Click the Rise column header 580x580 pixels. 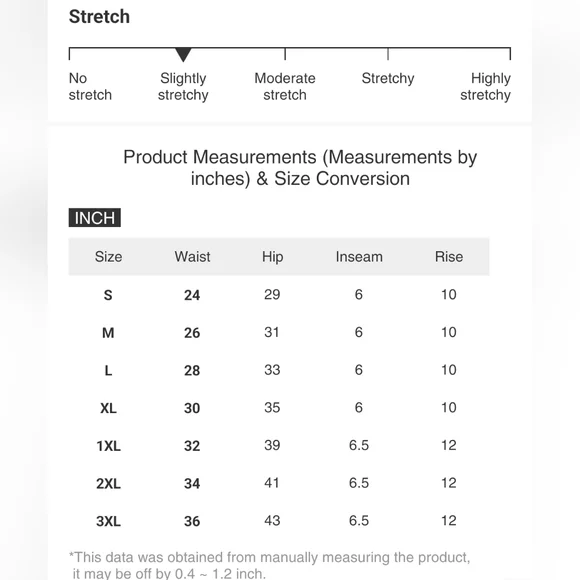coord(449,257)
